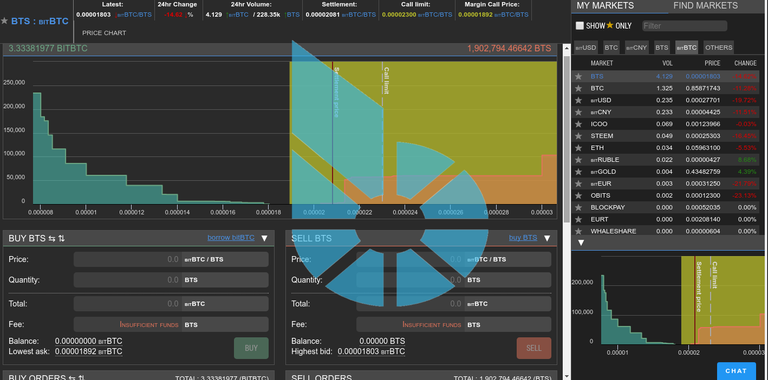The width and height of the screenshot is (768, 380).
Task: Toggle favorite star on STEEM market row
Action: click(x=578, y=136)
